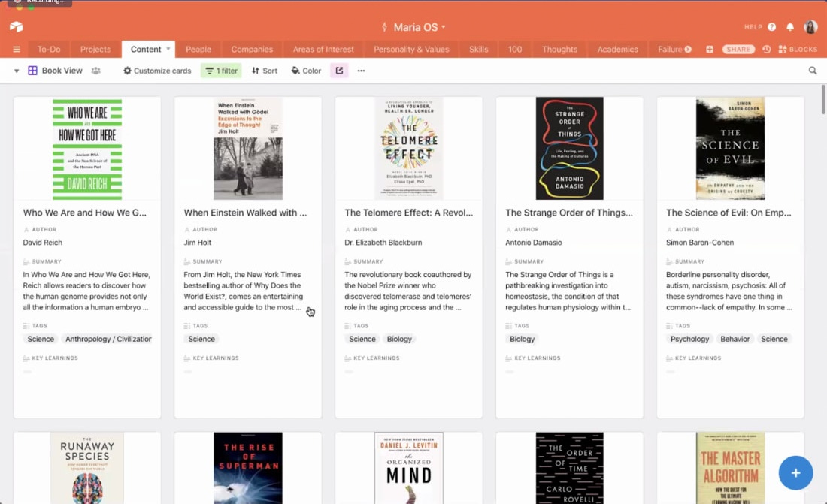
Task: Click the Psychology tag on Science of Evil
Action: pos(689,339)
